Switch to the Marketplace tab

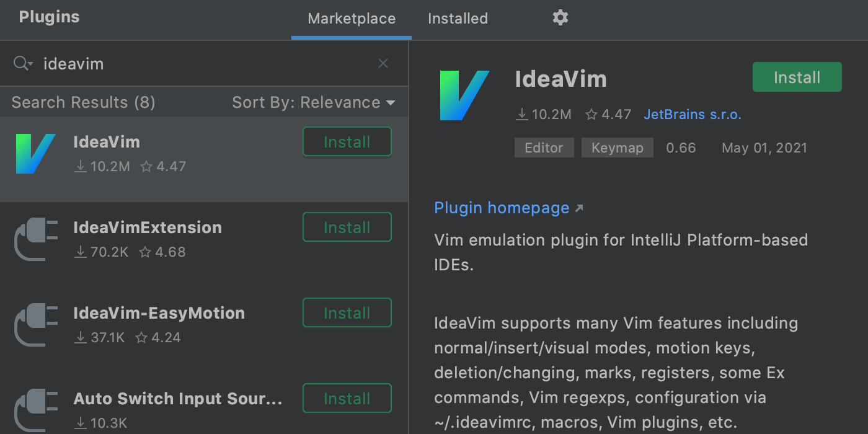(352, 19)
